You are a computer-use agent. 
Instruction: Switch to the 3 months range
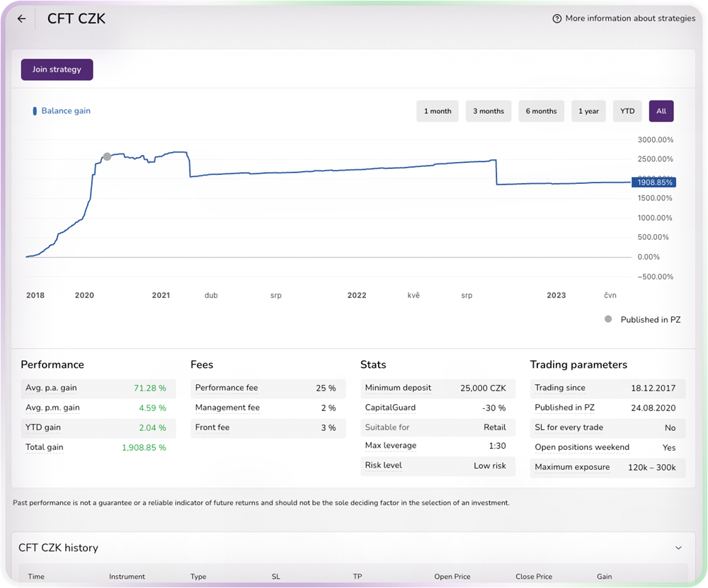489,110
